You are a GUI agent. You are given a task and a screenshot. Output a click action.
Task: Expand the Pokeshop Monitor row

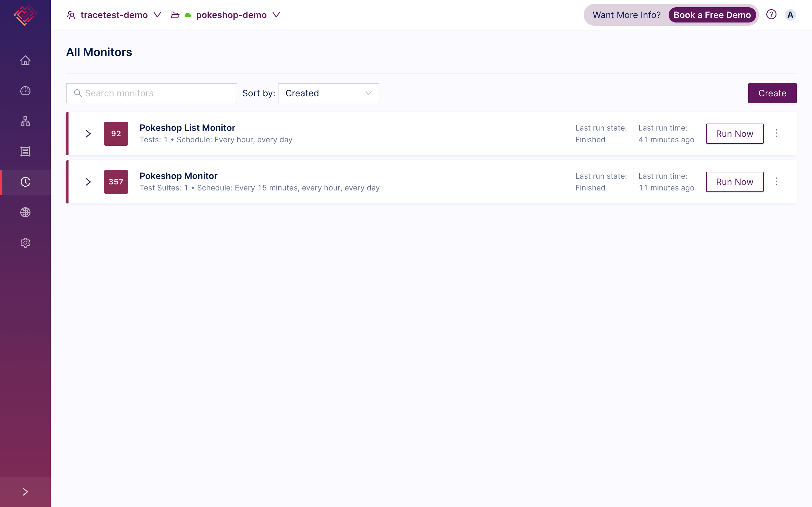pos(88,182)
